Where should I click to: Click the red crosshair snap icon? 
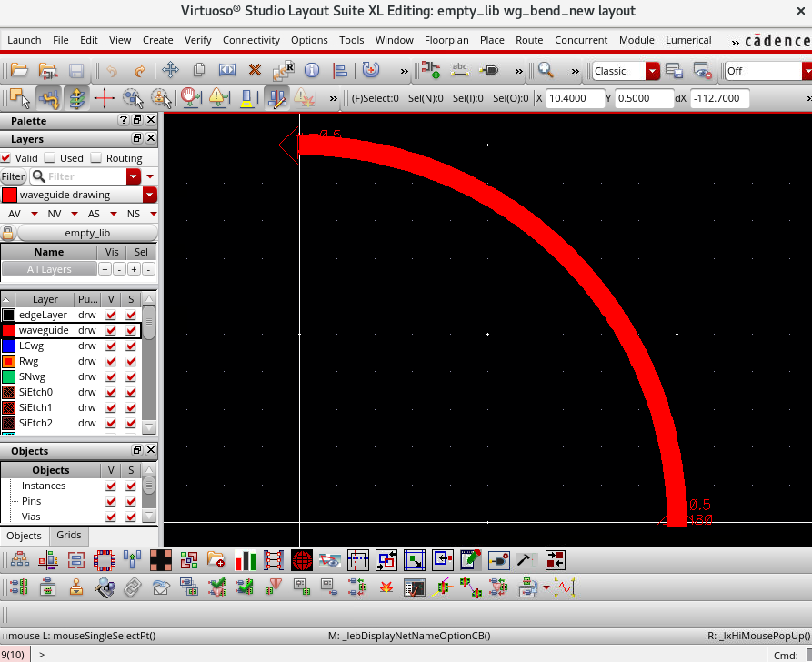(x=104, y=98)
